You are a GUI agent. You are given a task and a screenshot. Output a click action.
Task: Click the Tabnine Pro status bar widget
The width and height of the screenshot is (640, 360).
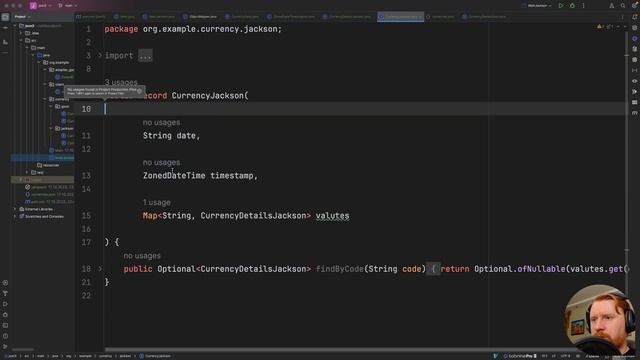520,356
